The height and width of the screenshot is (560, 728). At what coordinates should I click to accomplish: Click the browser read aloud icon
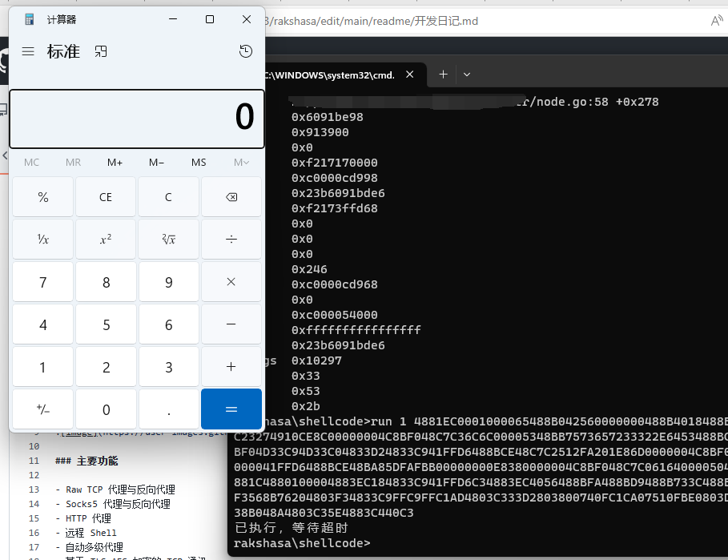coord(717,21)
